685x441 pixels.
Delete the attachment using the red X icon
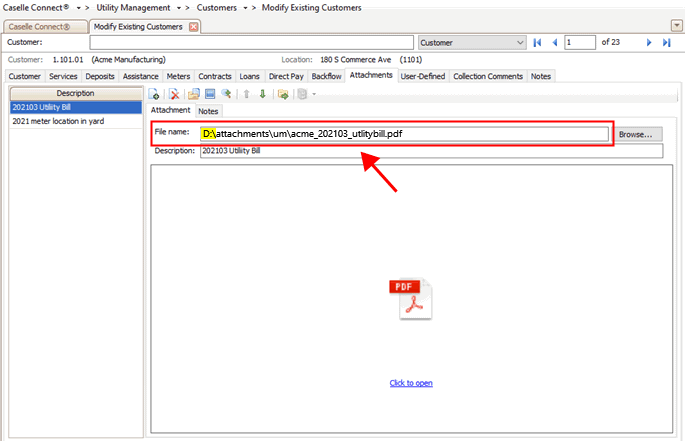174,94
